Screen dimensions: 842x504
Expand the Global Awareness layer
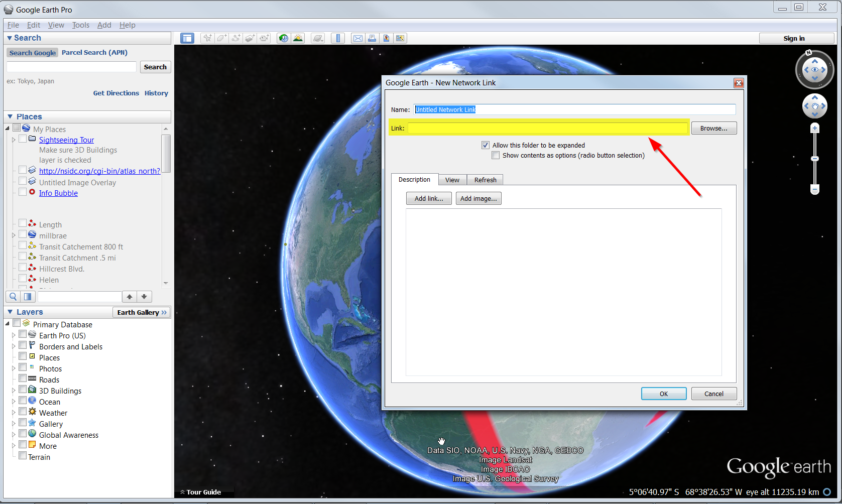tap(14, 435)
